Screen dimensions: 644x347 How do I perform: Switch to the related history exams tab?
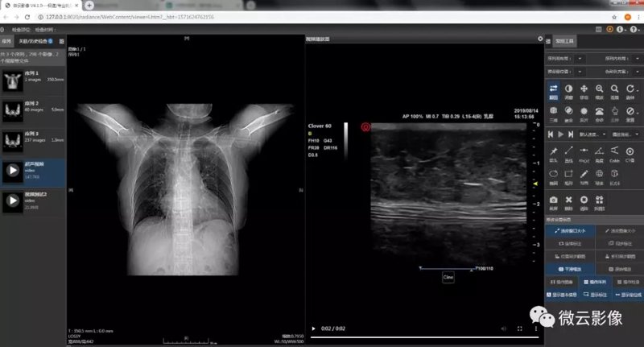[35, 41]
